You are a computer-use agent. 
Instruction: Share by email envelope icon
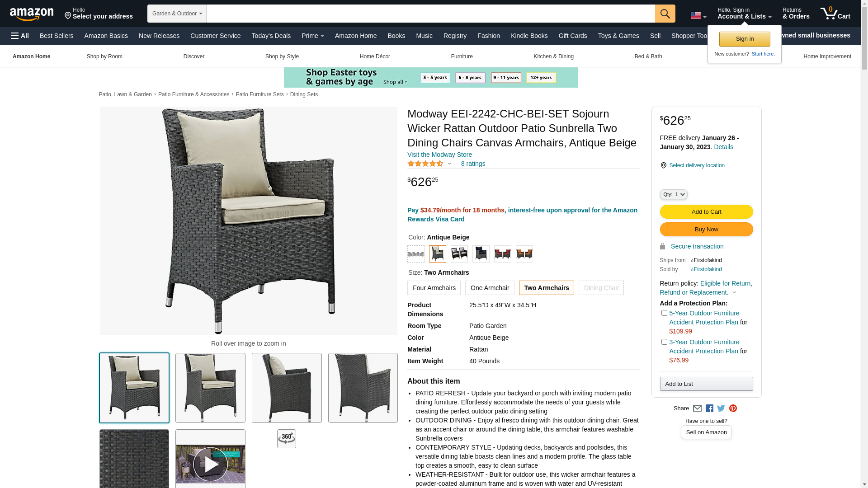click(x=697, y=408)
